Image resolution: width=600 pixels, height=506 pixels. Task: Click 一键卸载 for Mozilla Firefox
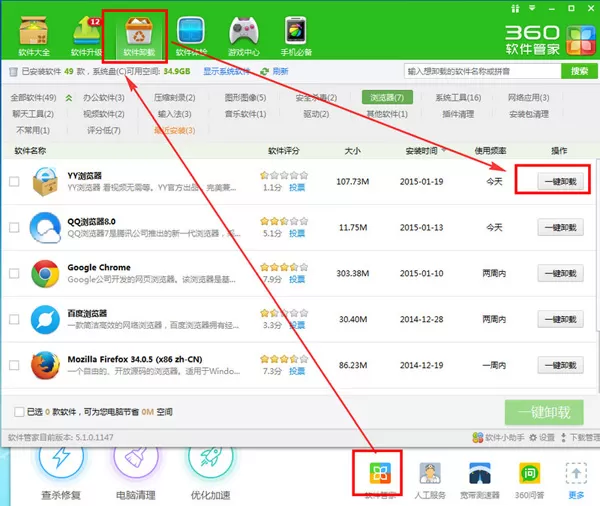coord(561,365)
